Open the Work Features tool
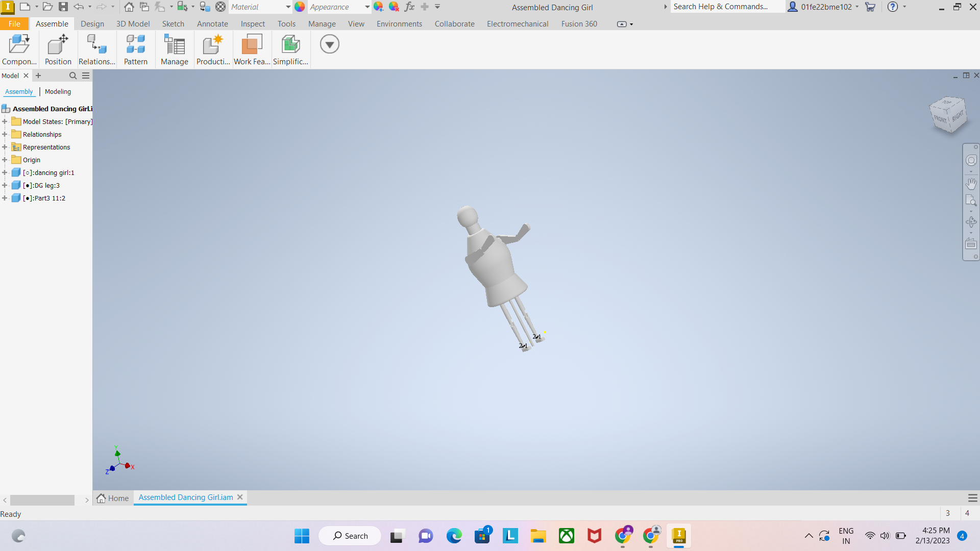The image size is (980, 551). tap(251, 49)
